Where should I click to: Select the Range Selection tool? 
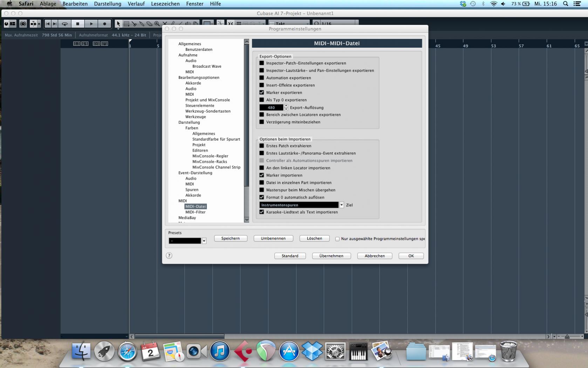tap(127, 24)
